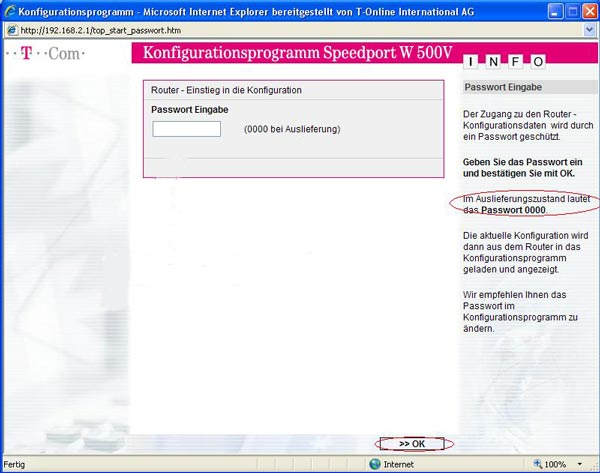Click the bold Passwort Eingabe form label
The height and width of the screenshot is (473, 600).
click(189, 109)
